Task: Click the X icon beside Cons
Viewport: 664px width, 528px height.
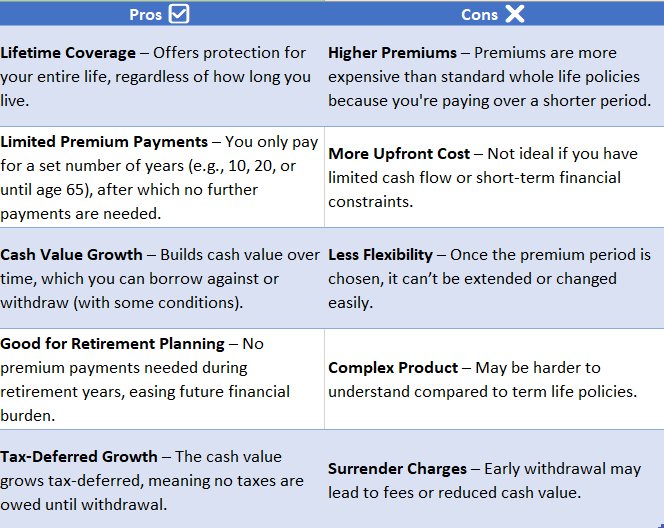Action: (515, 14)
